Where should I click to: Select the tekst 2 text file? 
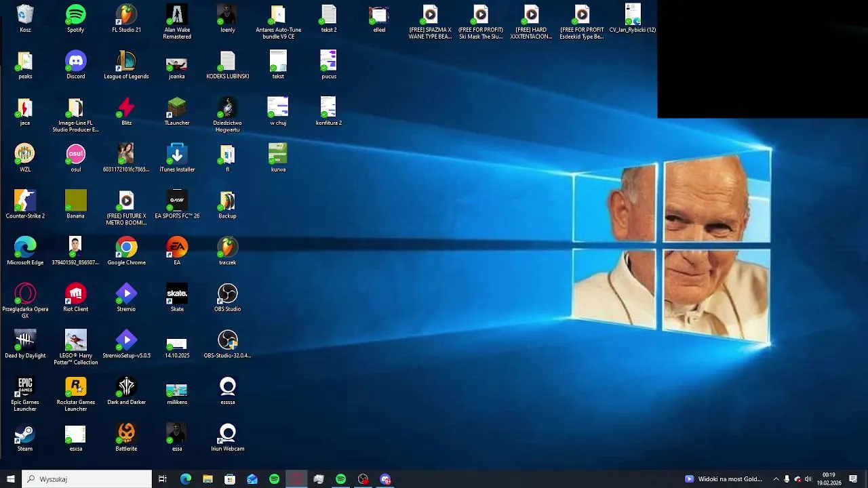coord(328,18)
